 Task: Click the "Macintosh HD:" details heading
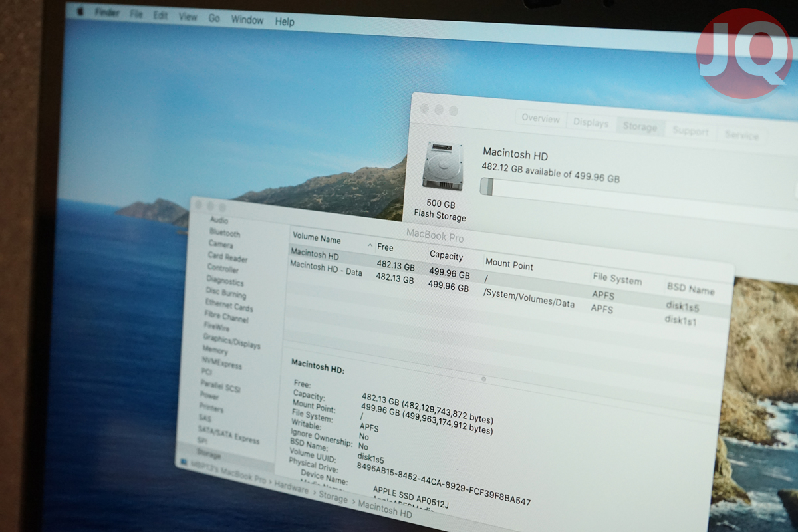click(318, 366)
